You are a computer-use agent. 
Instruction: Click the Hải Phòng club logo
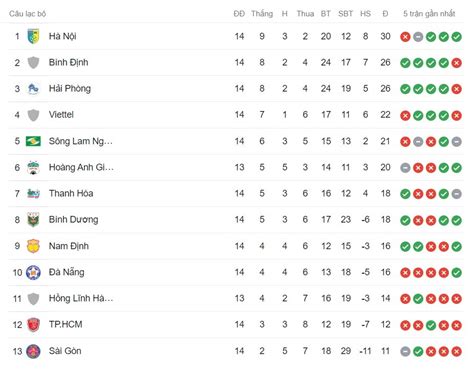(33, 89)
